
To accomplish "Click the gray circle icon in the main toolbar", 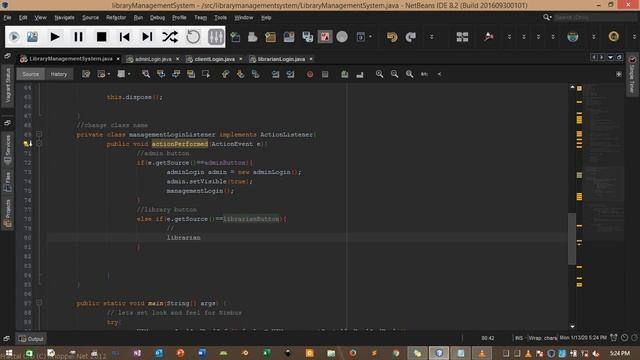I will click(x=342, y=37).
